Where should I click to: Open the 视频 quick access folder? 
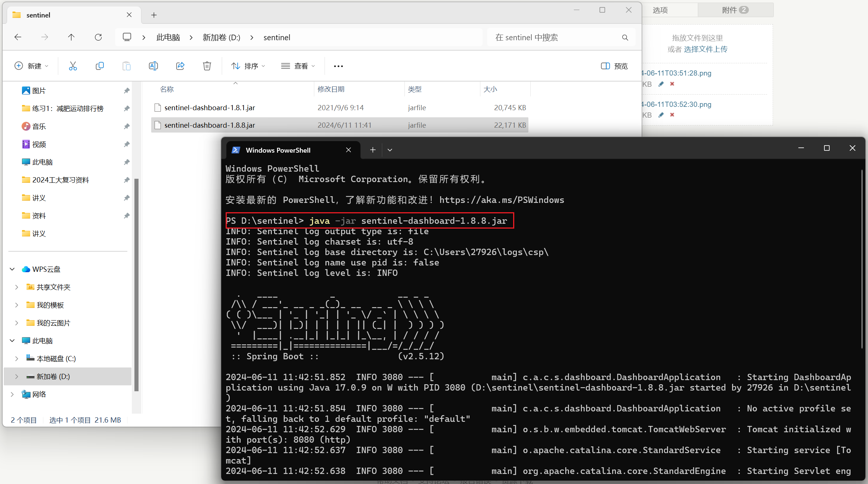(x=39, y=144)
